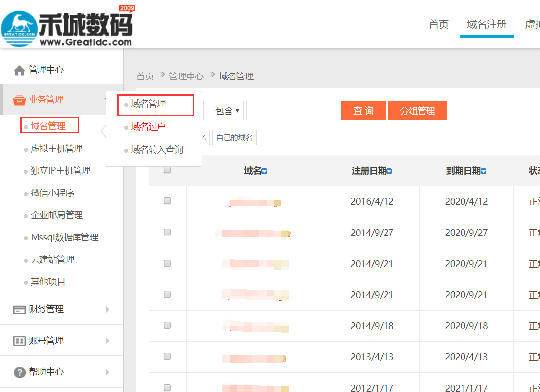Click the 查询 search button
The height and width of the screenshot is (392, 540).
363,111
